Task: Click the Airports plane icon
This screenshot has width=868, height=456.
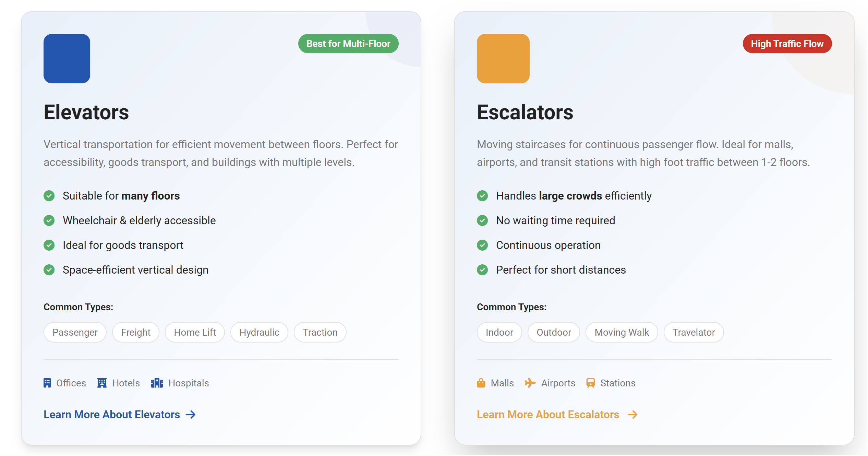Action: [530, 383]
